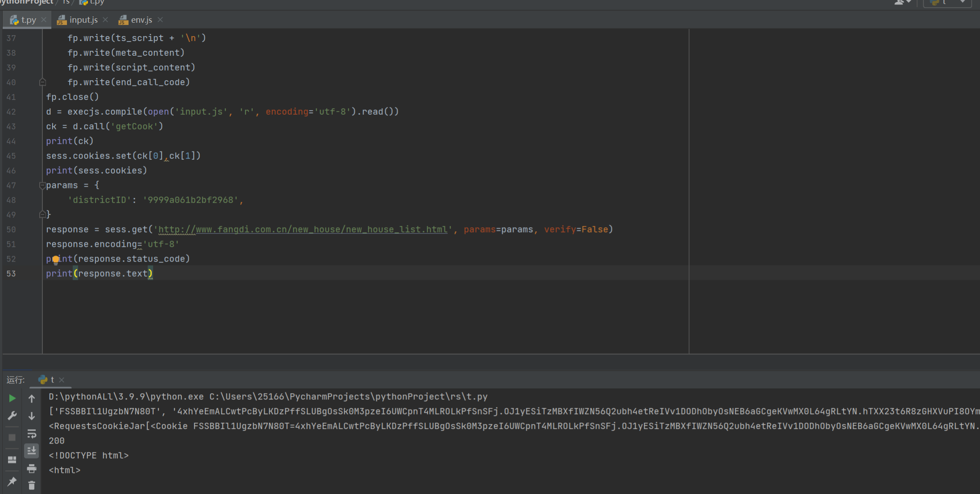Switch to the input.js tab

(83, 20)
